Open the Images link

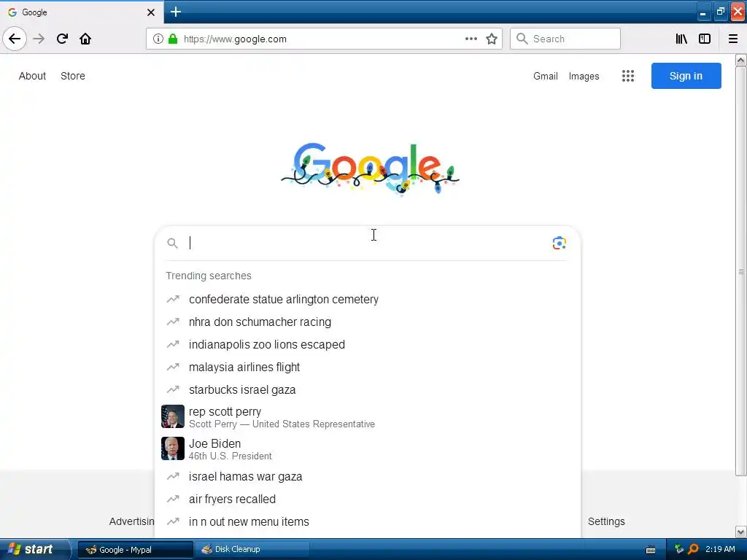click(584, 76)
